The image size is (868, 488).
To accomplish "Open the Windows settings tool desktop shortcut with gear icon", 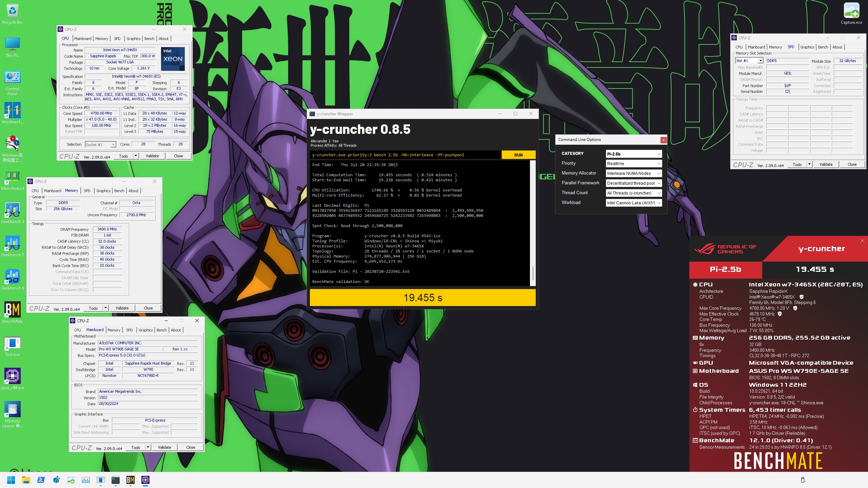I will pos(13,148).
